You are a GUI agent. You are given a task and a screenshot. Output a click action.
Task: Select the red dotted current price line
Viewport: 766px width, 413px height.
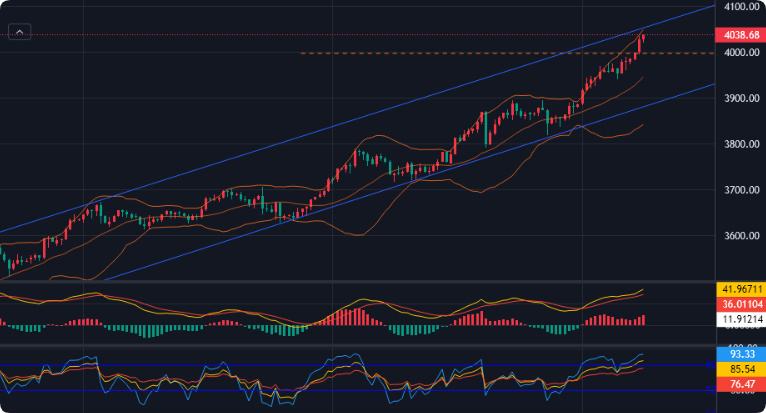(x=300, y=35)
